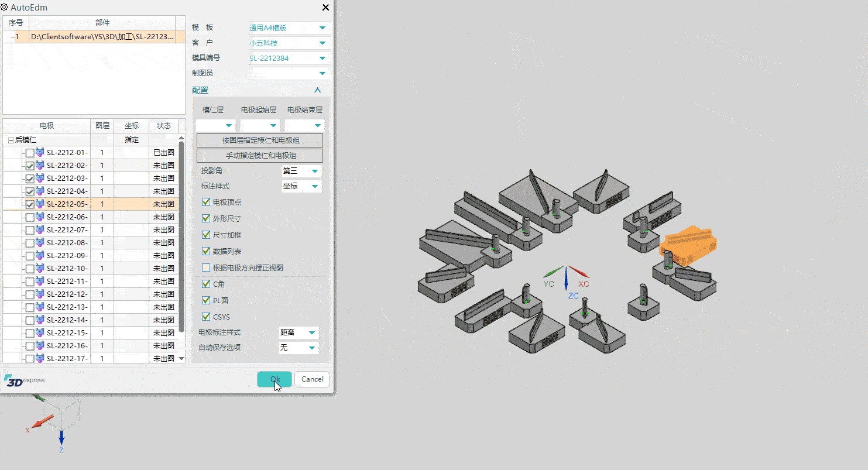Toggle the 尺寸加框 checkbox
The width and height of the screenshot is (868, 470).
coord(206,235)
